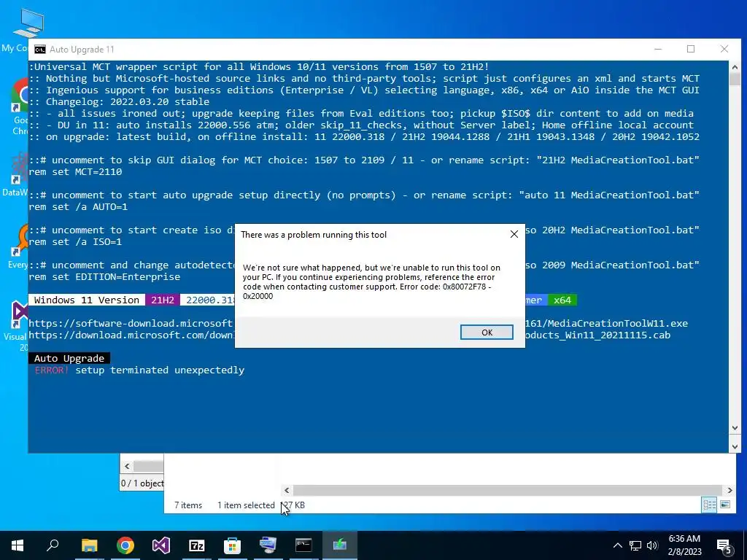
Task: Click the explorer horizontal scrollbar left arrow
Action: (287, 490)
